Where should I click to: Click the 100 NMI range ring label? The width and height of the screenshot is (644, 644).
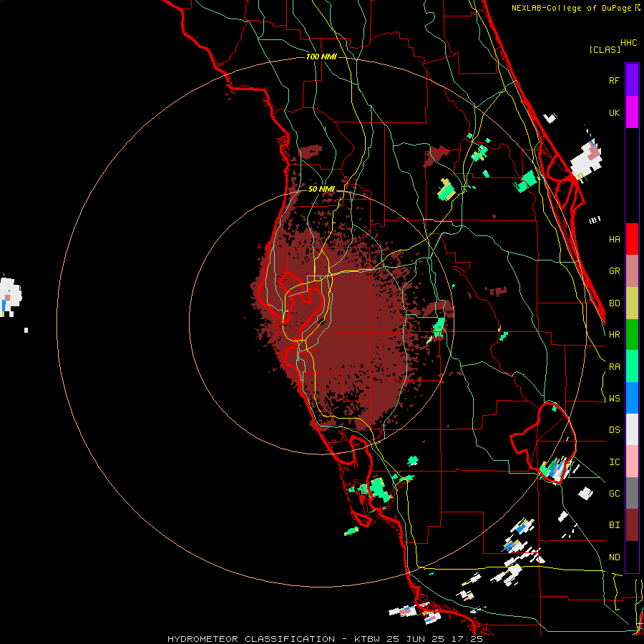point(321,57)
